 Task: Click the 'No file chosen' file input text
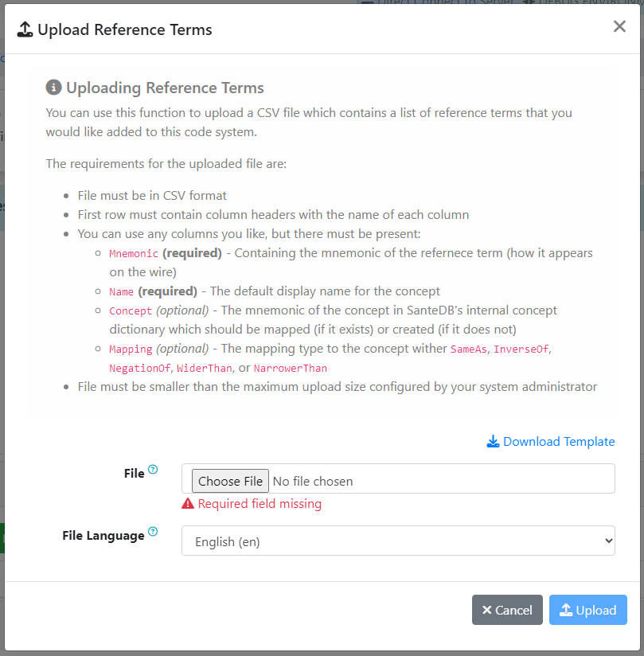coord(313,481)
